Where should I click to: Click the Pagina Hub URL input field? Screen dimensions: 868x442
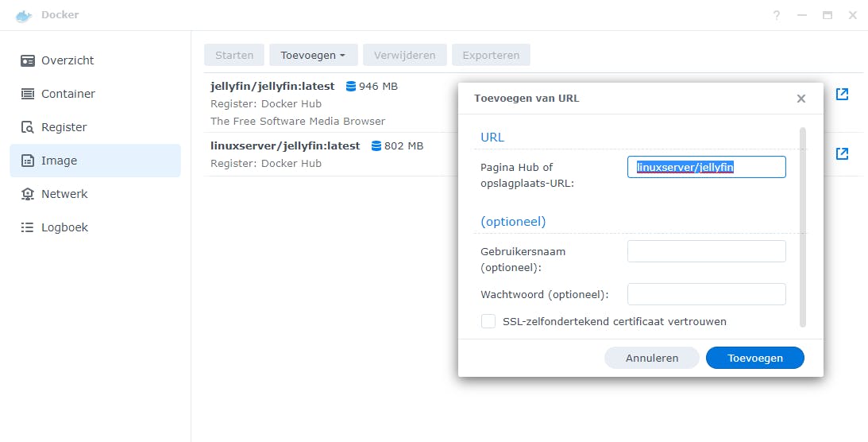pos(706,167)
